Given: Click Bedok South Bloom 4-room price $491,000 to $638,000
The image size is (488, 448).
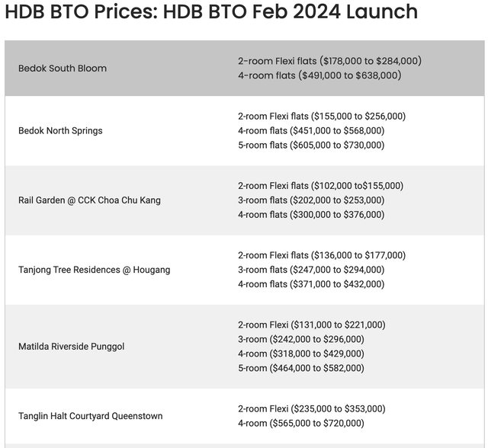Looking at the screenshot, I should [x=319, y=75].
